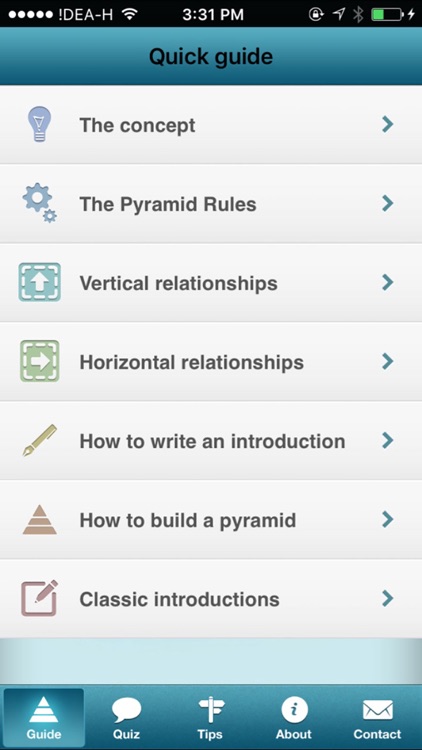422x750 pixels.
Task: Select the Guide tab
Action: click(x=44, y=718)
